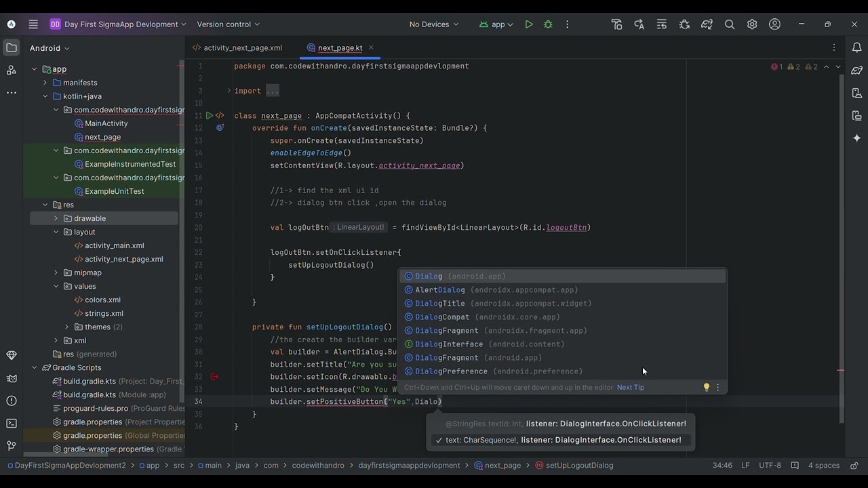Open the Git version control sidebar icon
Screen dimensions: 868x488
coord(12,446)
